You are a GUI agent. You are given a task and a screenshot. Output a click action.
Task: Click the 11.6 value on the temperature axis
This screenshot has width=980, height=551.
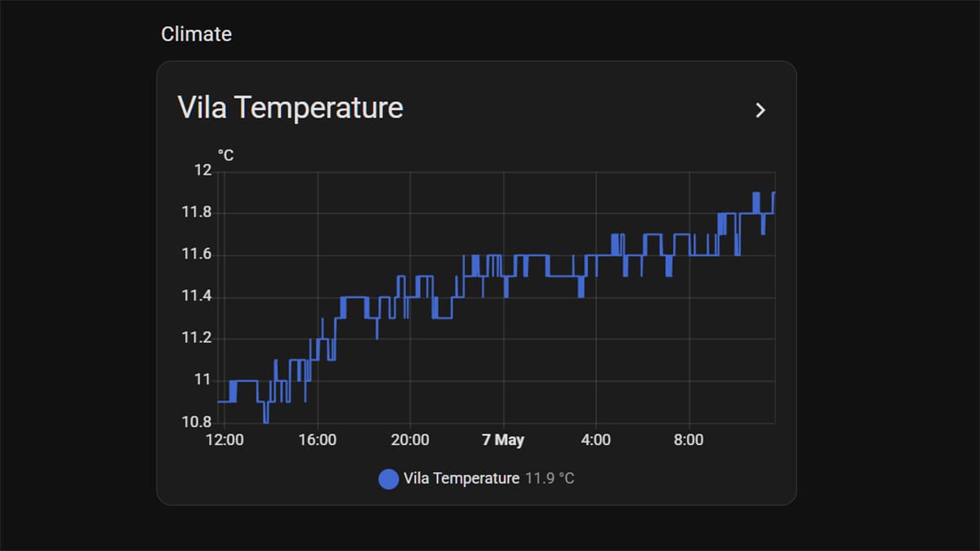tap(196, 255)
